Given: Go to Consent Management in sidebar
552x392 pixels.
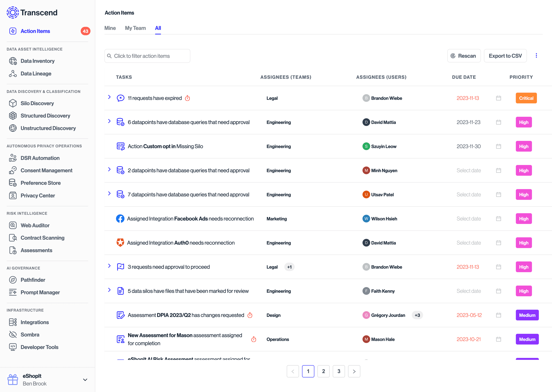Looking at the screenshot, I should (x=46, y=170).
